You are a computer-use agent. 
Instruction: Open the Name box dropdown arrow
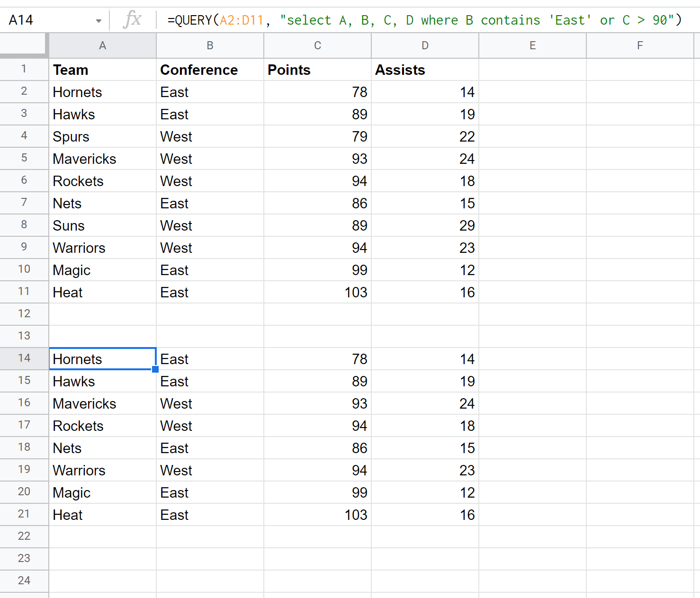99,21
